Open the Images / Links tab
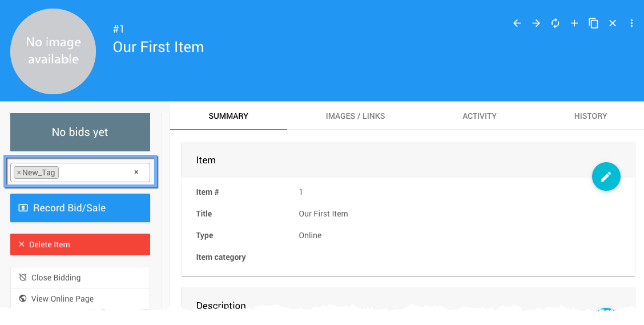Viewport: 644px width, 325px height. coord(355,116)
